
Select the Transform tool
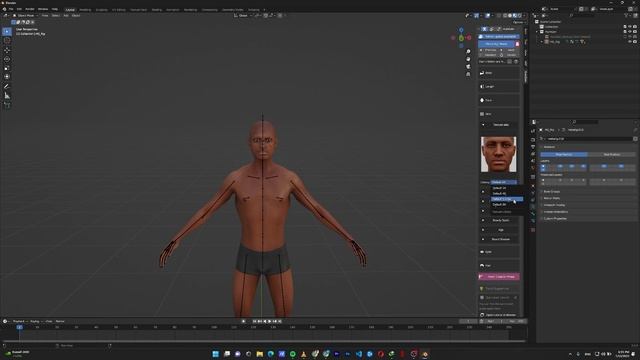coord(7,77)
